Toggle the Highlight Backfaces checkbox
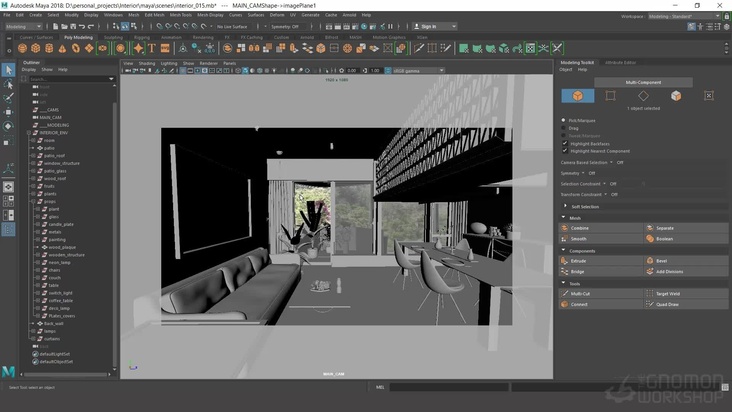This screenshot has width=732, height=412. [x=564, y=143]
